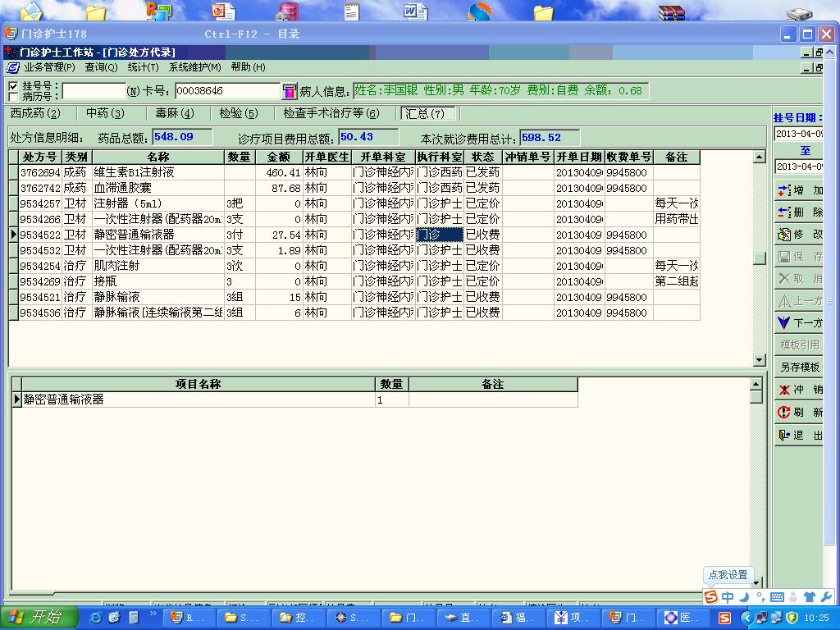Click the 项目名称 column header in detail panel
840x630 pixels.
pyautogui.click(x=199, y=384)
